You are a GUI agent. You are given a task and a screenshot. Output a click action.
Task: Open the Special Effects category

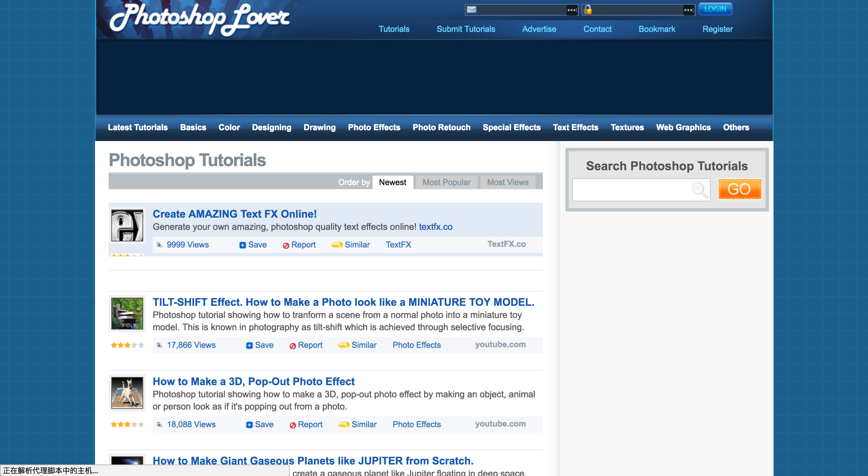(x=511, y=127)
